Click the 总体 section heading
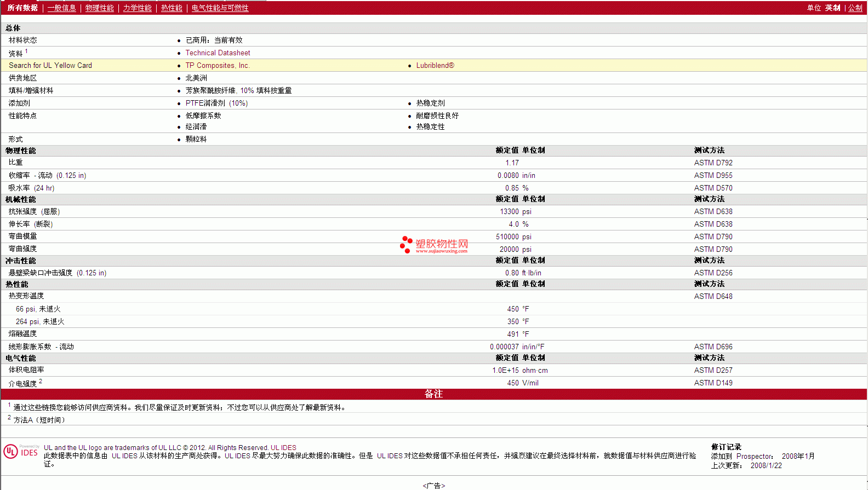This screenshot has height=490, width=868. coord(13,28)
